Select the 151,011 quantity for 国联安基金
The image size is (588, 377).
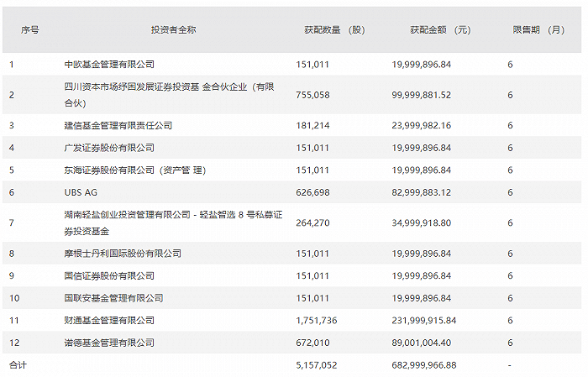(312, 298)
